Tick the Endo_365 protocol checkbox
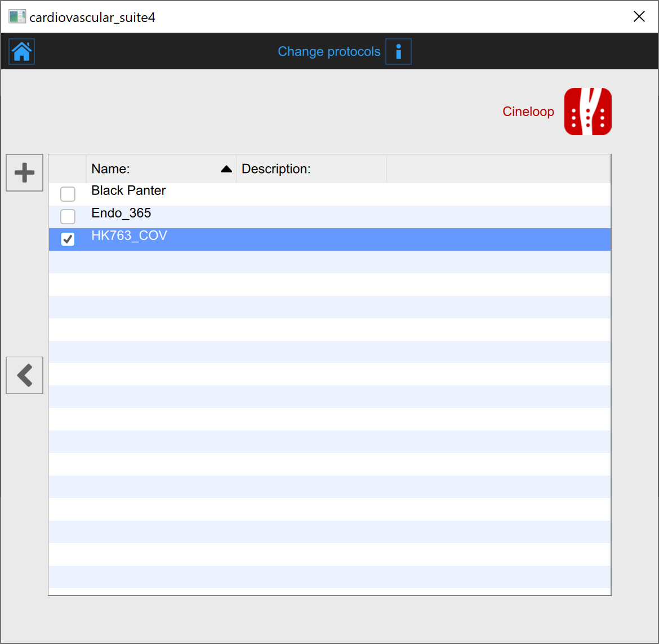 click(x=68, y=216)
